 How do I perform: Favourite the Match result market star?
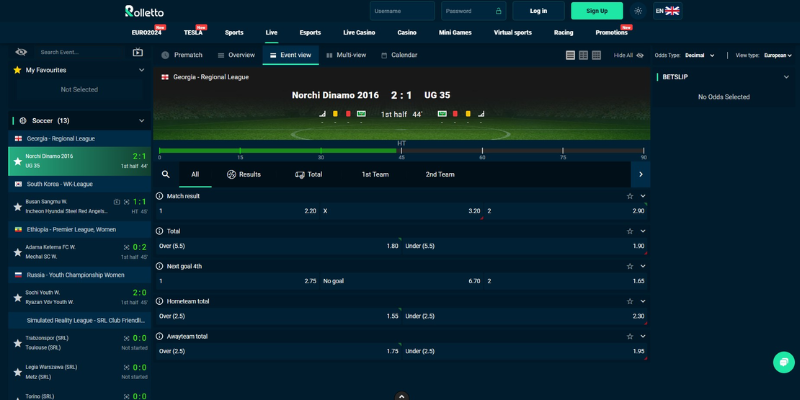pyautogui.click(x=630, y=196)
